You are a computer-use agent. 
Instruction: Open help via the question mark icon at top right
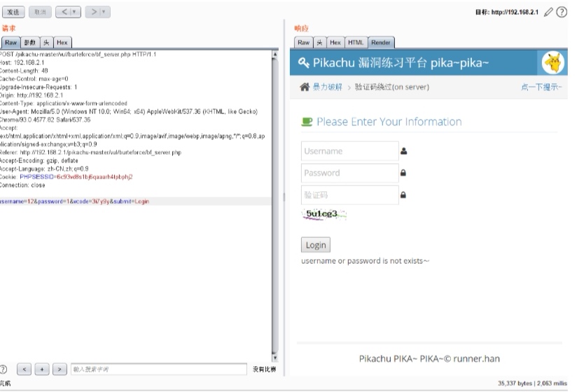562,13
